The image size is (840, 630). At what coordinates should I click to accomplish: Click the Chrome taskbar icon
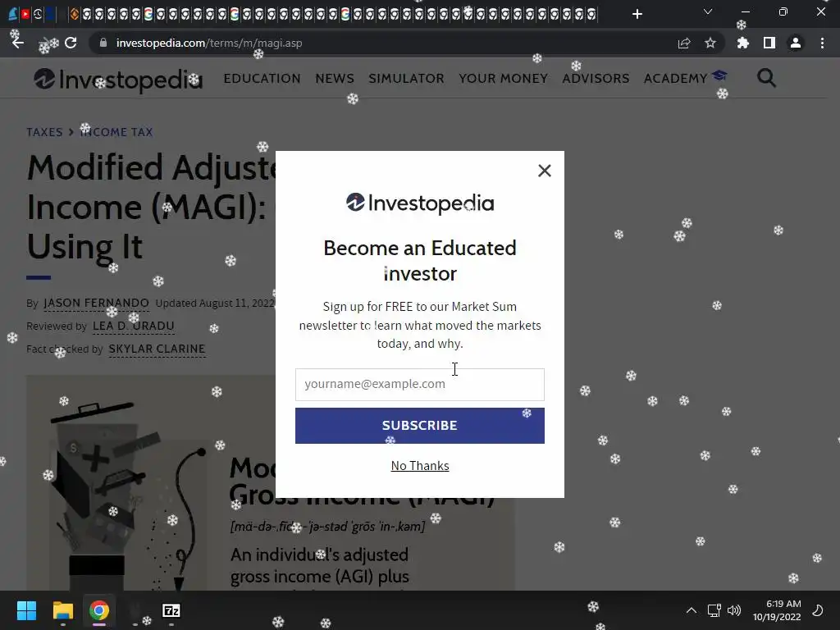point(99,610)
